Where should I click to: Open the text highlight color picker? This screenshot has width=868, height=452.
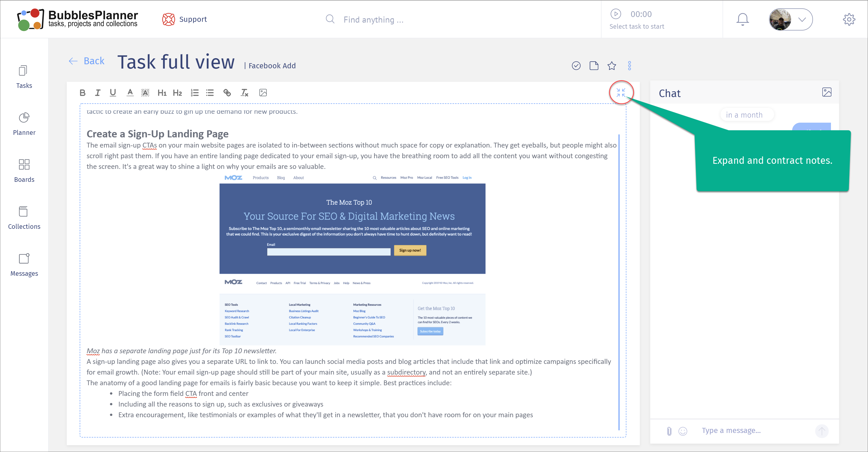coord(145,93)
